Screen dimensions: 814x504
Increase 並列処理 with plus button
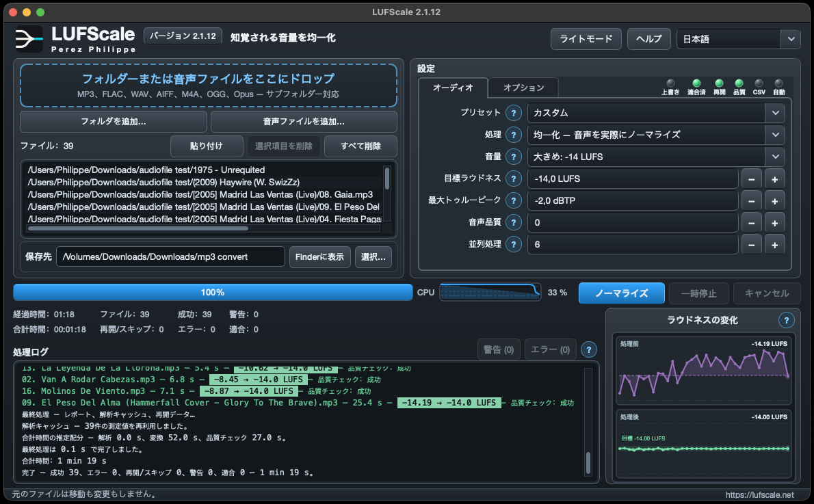coord(774,244)
